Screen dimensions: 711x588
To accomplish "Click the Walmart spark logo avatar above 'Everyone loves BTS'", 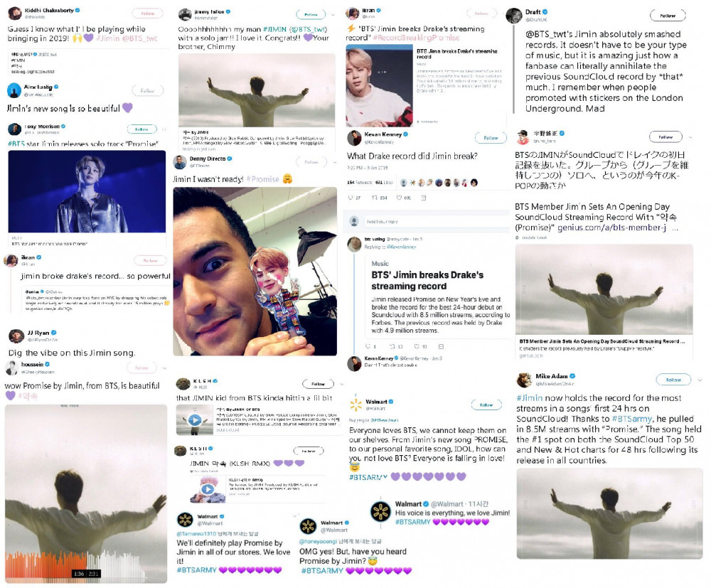I will (x=356, y=402).
